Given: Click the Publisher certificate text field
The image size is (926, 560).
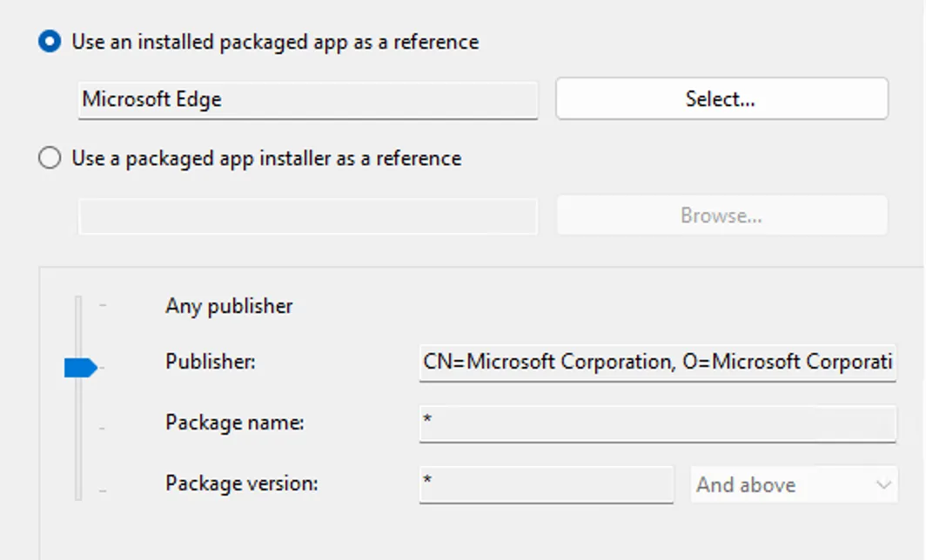Looking at the screenshot, I should point(657,363).
